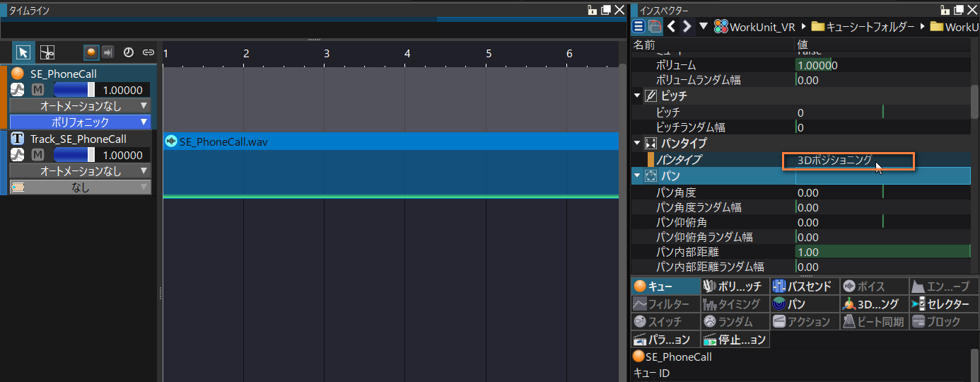Viewport: 980px width, 382px height.
Task: Collapse the パンタイプ section
Action: (637, 144)
